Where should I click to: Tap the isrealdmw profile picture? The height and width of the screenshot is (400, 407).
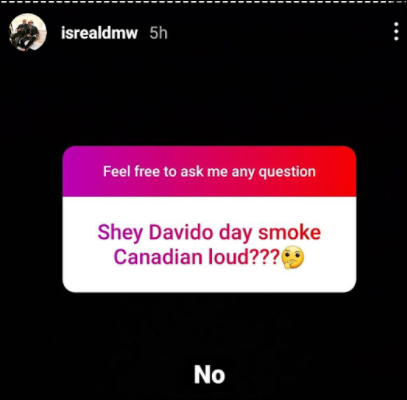(28, 32)
